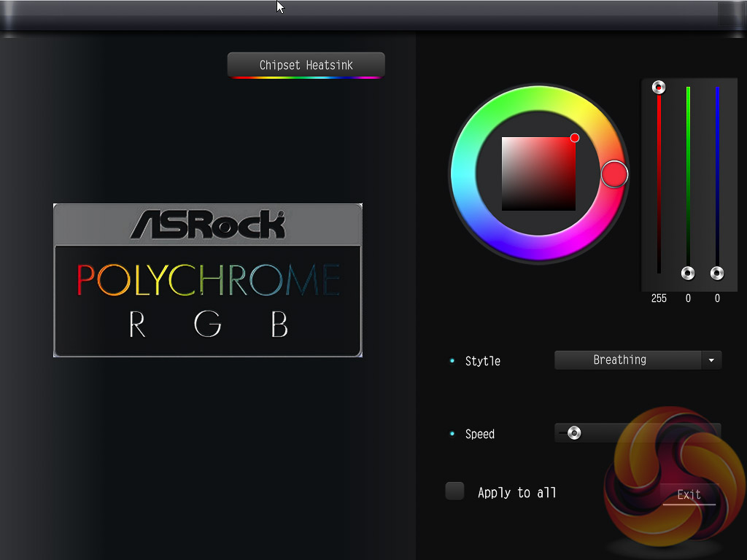This screenshot has height=560, width=747.
Task: Click the green channel value 0
Action: 688,298
